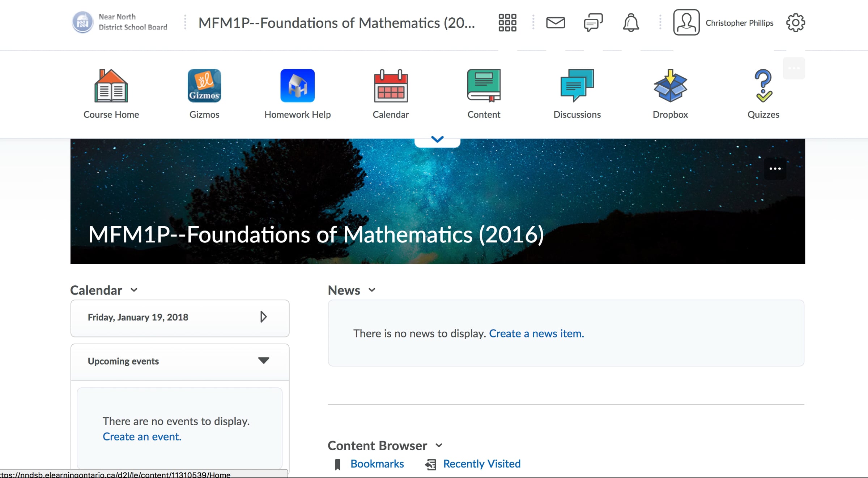This screenshot has width=868, height=478.
Task: Open the course selector waffle grid icon
Action: click(x=507, y=23)
